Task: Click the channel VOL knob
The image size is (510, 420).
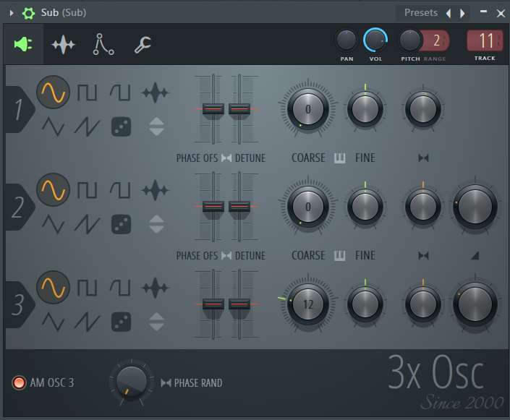Action: pos(375,40)
